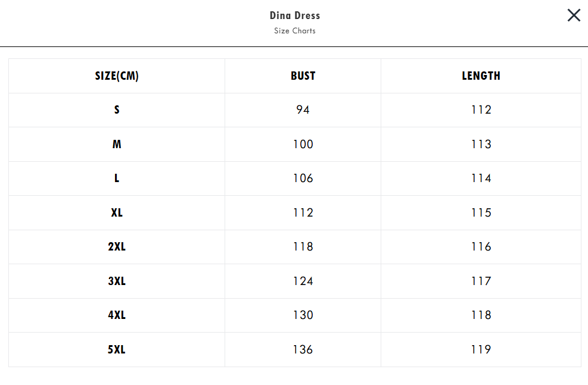The image size is (588, 385).
Task: Select the SIZE(CM) column header
Action: (x=117, y=76)
